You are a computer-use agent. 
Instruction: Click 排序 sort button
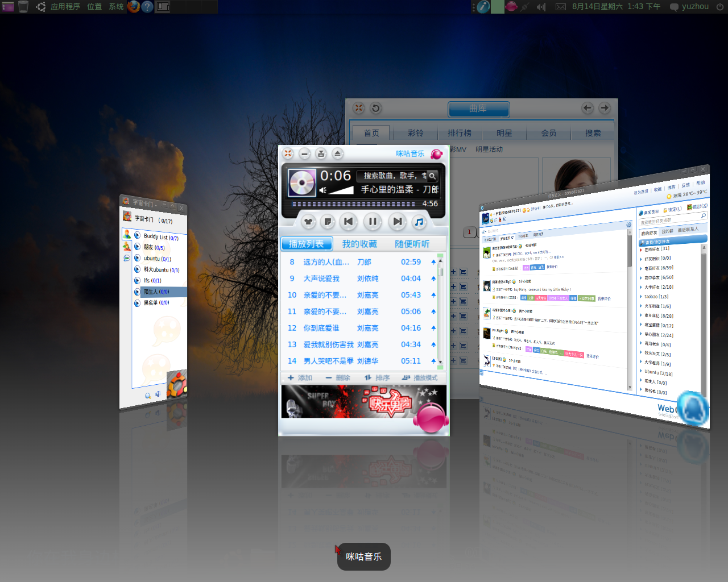pos(377,378)
